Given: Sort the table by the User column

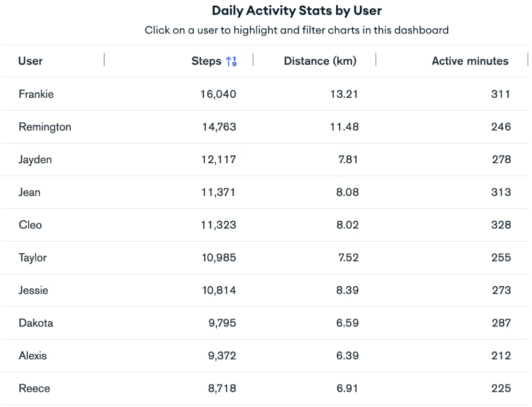Looking at the screenshot, I should 30,61.
